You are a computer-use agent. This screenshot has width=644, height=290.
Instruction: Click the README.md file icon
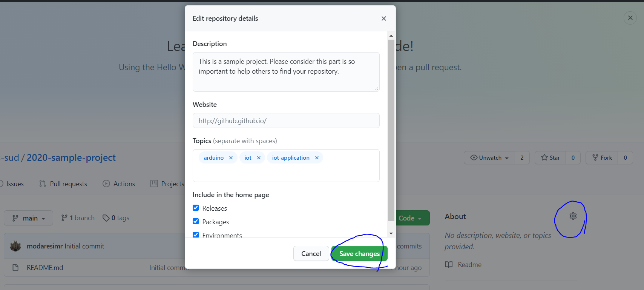tap(15, 267)
